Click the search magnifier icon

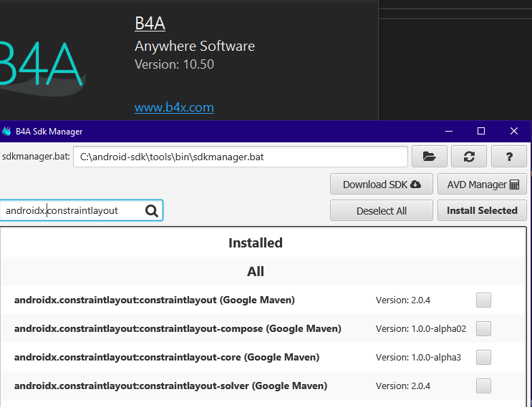(152, 211)
